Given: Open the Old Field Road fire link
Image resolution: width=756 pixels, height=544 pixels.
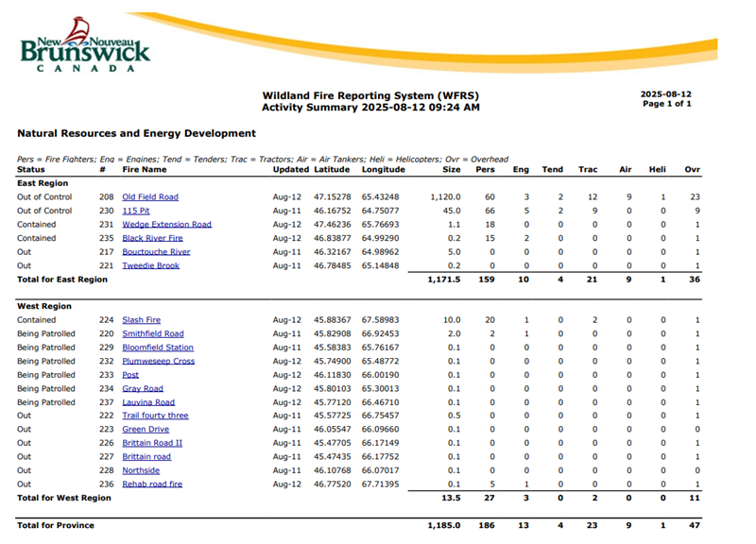Looking at the screenshot, I should (x=150, y=197).
